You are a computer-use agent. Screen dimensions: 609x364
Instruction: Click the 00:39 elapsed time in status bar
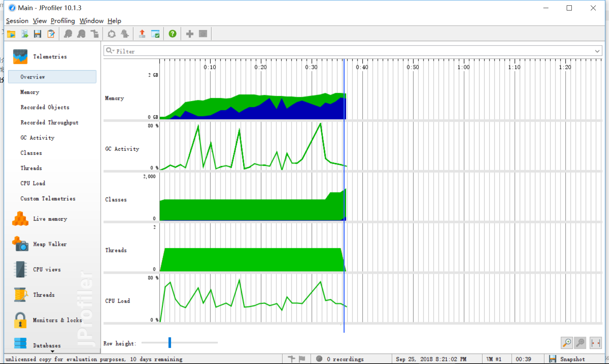[x=523, y=359]
